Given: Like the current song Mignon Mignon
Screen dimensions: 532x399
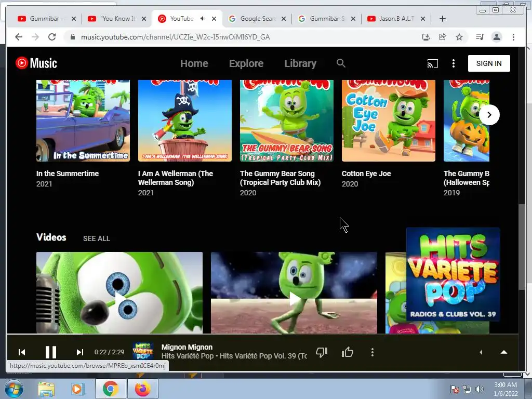Looking at the screenshot, I should [348, 352].
